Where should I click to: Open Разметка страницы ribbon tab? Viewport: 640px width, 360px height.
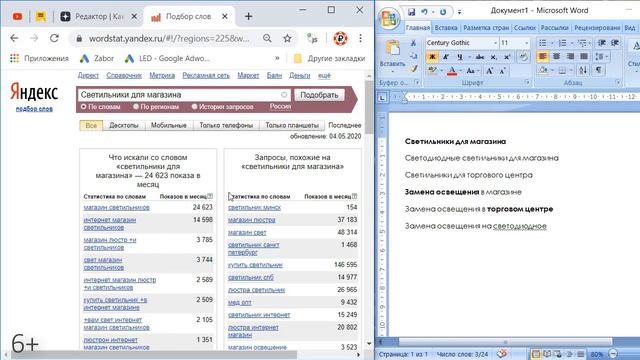click(486, 28)
